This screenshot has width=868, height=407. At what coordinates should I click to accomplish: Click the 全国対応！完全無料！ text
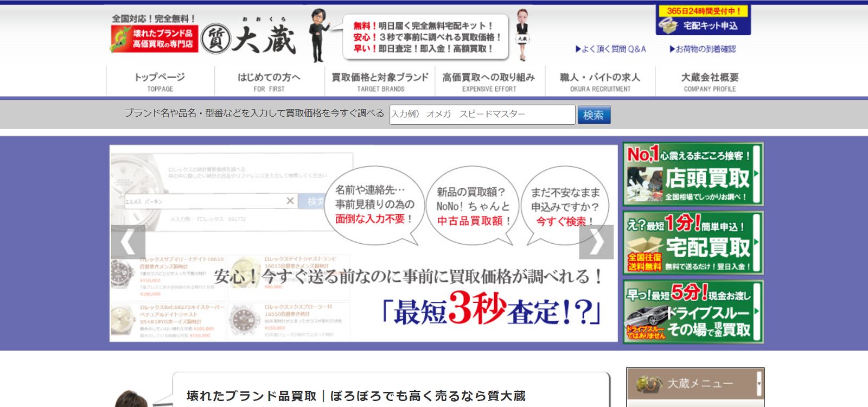[154, 18]
